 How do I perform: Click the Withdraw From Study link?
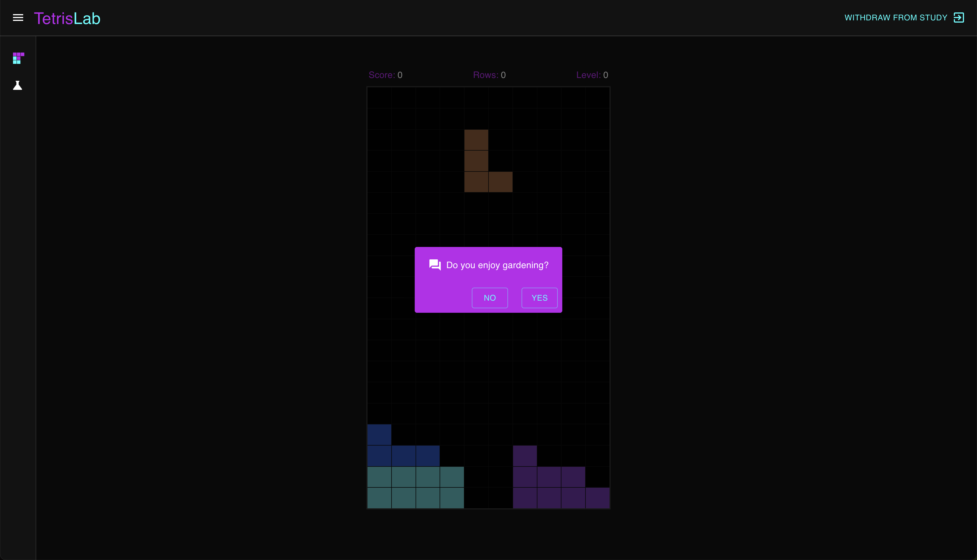pyautogui.click(x=895, y=18)
